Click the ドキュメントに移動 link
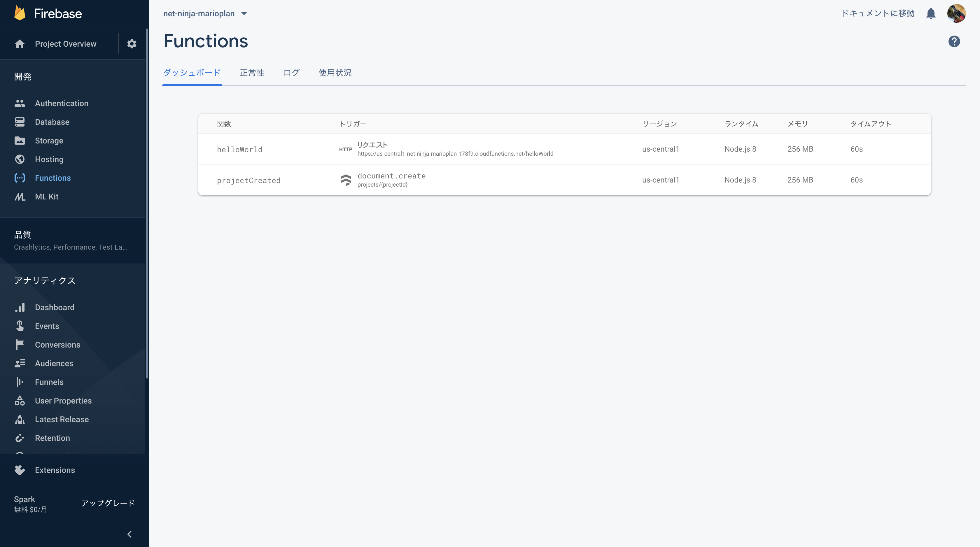The height and width of the screenshot is (547, 980). point(878,13)
